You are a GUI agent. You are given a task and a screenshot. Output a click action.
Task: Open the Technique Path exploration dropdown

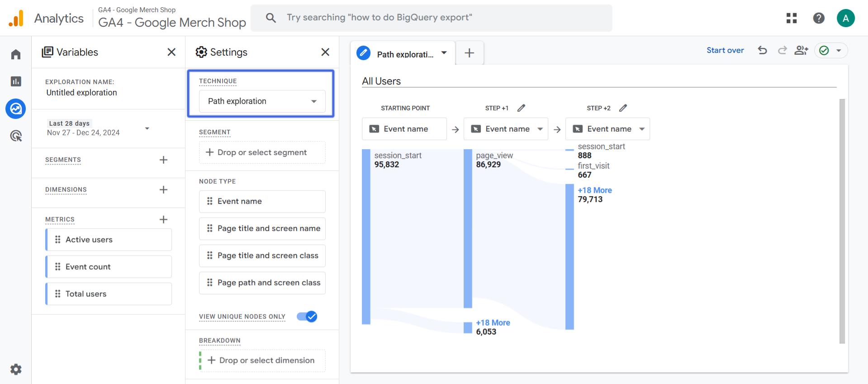pyautogui.click(x=262, y=101)
